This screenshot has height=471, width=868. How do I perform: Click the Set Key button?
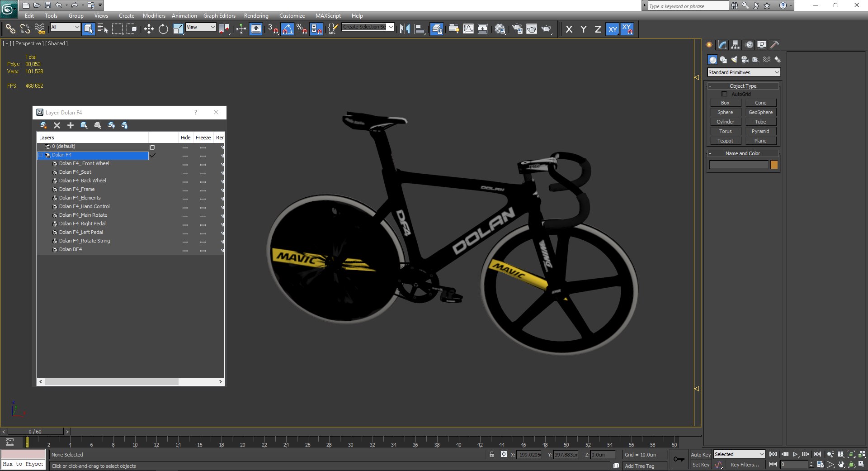point(701,465)
